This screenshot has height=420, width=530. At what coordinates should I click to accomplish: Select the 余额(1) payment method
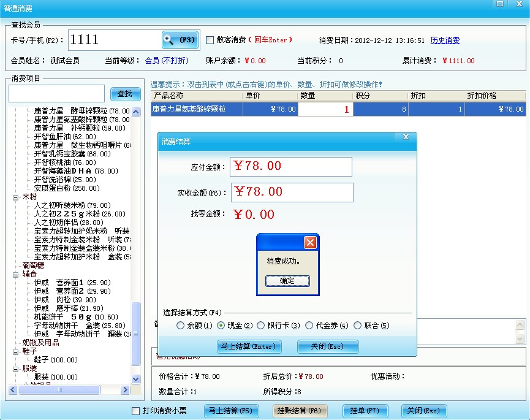pyautogui.click(x=179, y=325)
